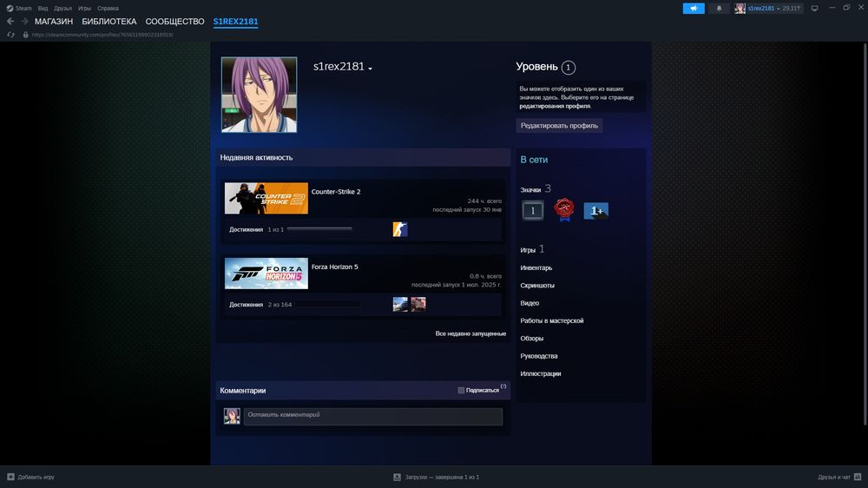
Task: Click the Counter-Strike 2 title link
Action: point(335,192)
